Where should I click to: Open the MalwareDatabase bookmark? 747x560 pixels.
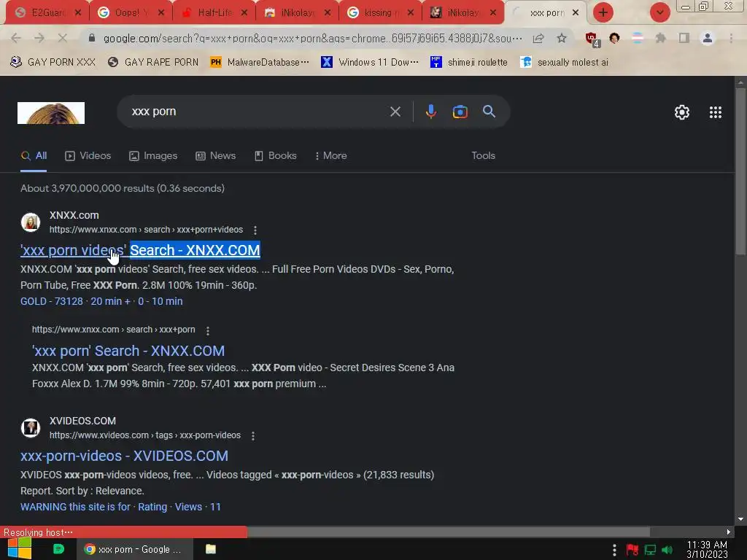260,62
